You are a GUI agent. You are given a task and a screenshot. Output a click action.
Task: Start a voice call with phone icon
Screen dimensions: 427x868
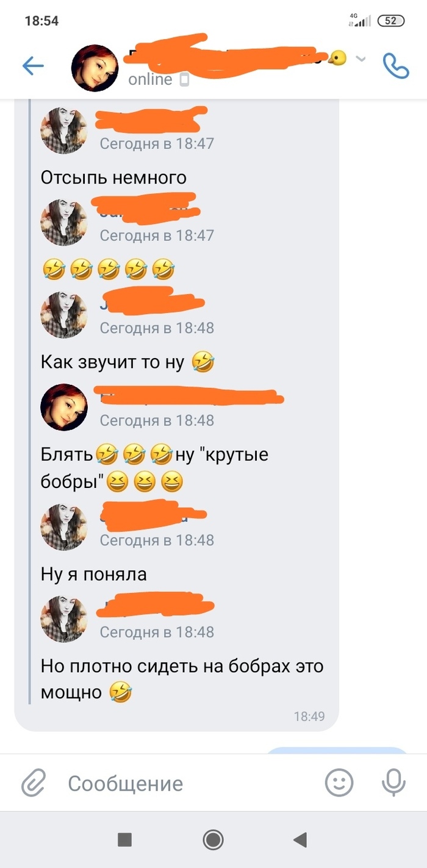(395, 66)
